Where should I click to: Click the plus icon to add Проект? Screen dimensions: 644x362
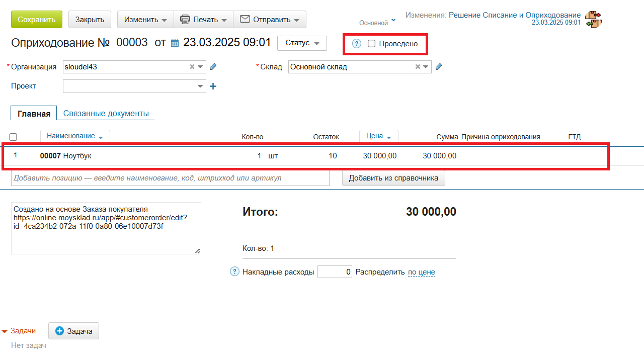(213, 86)
